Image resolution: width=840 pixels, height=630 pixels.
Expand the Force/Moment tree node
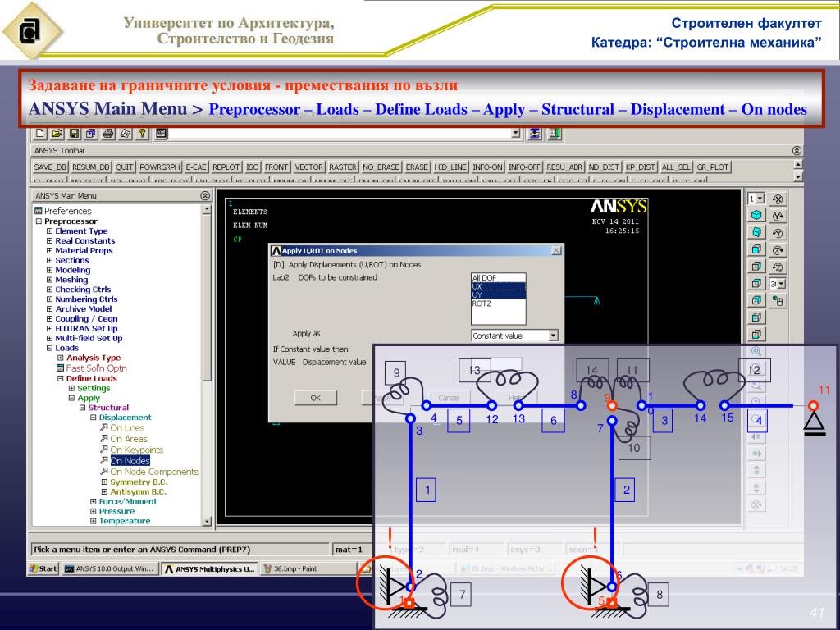pyautogui.click(x=94, y=501)
